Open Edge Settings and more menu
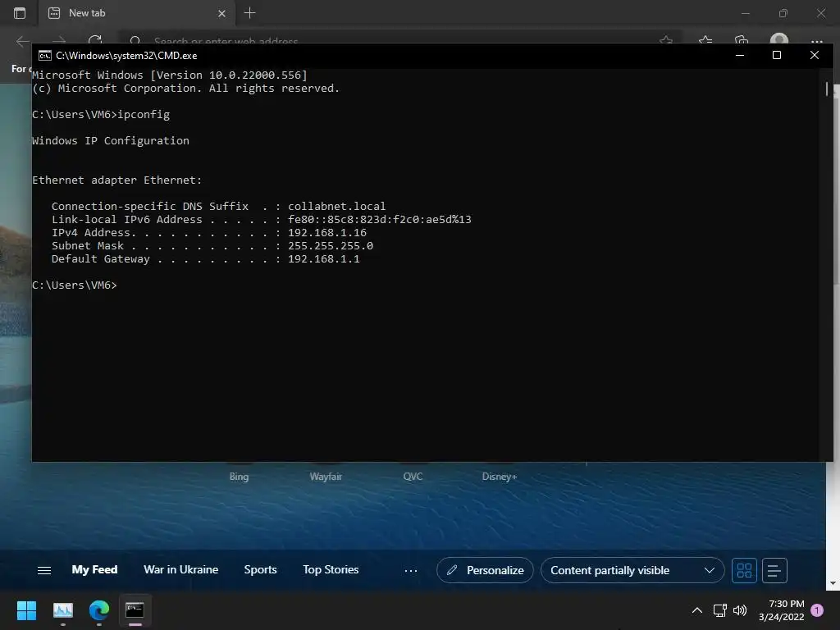Screen dimensions: 840x630 click(x=816, y=41)
